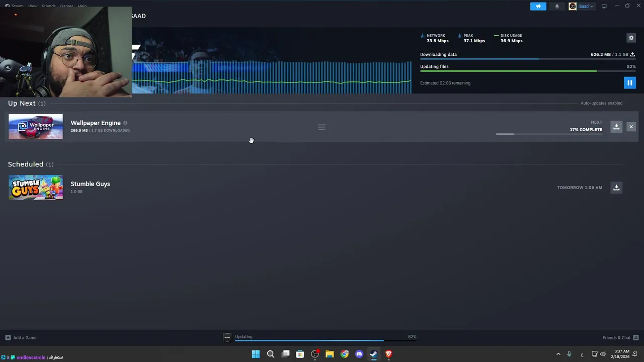Open the taskbar app with red badge
This screenshot has width=644, height=362.
tap(315, 354)
